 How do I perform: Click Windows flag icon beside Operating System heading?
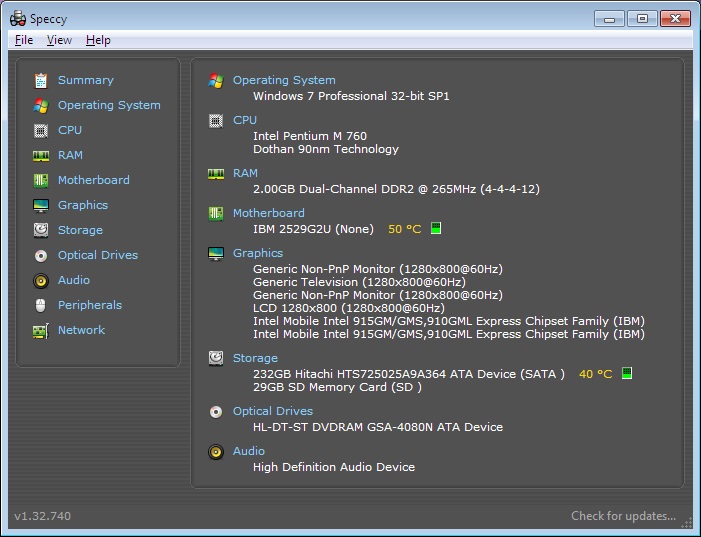[216, 80]
